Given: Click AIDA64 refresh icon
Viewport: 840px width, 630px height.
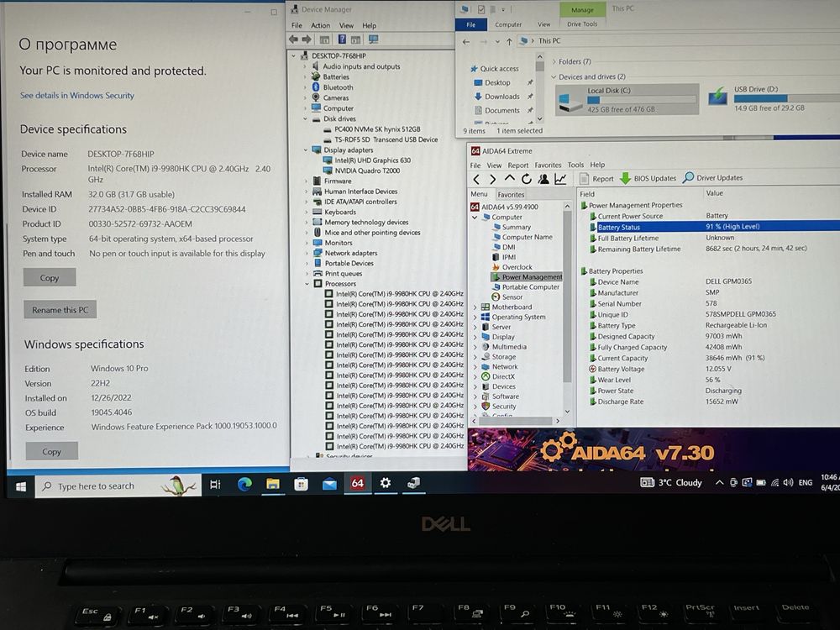Looking at the screenshot, I should coord(527,179).
